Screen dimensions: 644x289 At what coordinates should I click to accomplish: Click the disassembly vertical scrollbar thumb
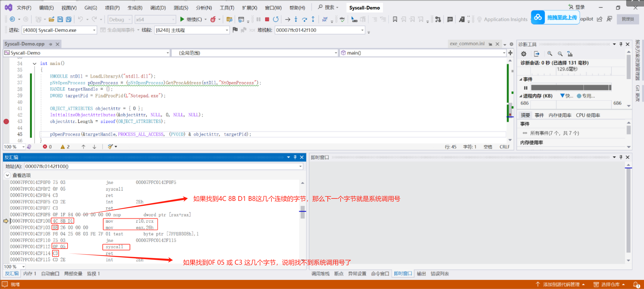pyautogui.click(x=303, y=212)
